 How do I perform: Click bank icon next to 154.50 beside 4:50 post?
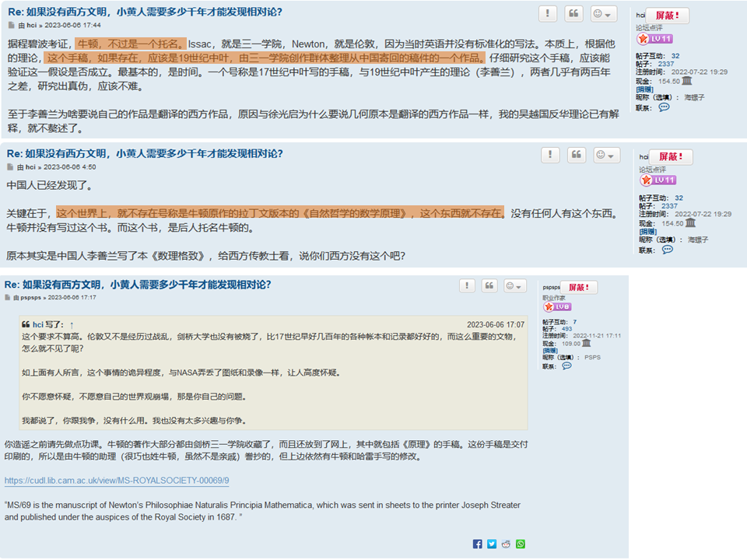point(690,222)
